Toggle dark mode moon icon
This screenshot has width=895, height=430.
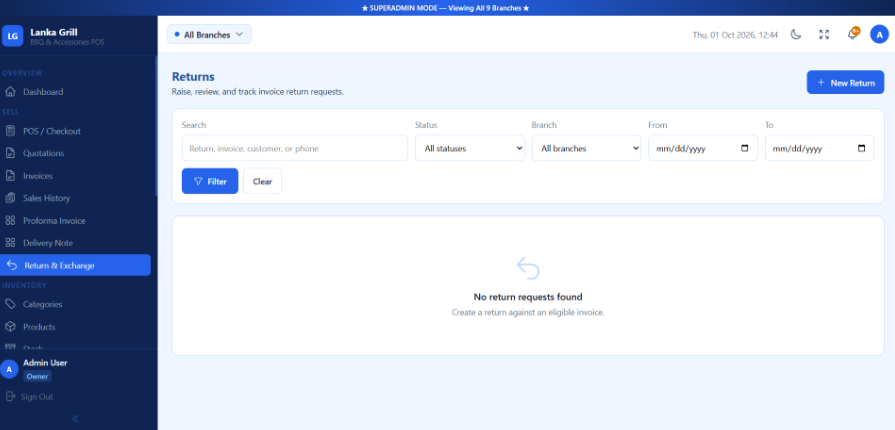click(796, 35)
